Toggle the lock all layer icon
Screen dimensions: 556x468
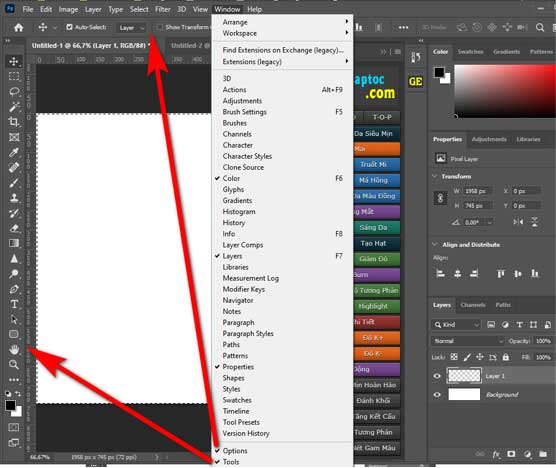click(506, 357)
